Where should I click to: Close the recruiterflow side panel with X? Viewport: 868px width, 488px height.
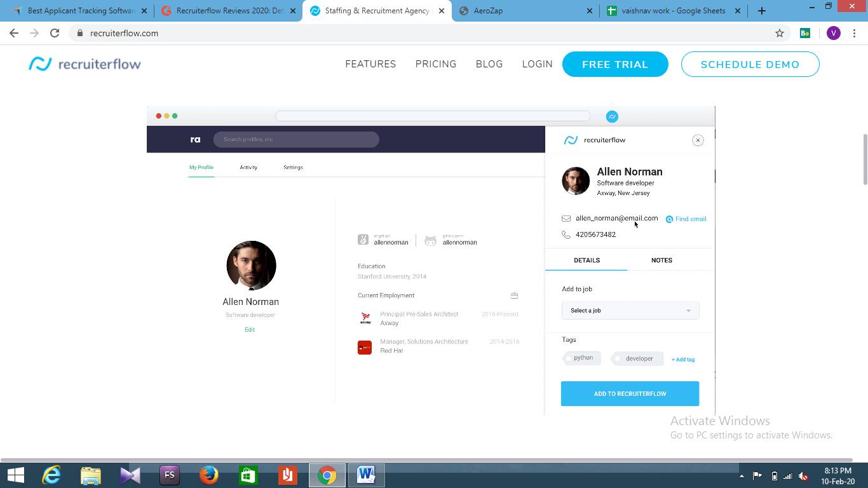(x=698, y=140)
